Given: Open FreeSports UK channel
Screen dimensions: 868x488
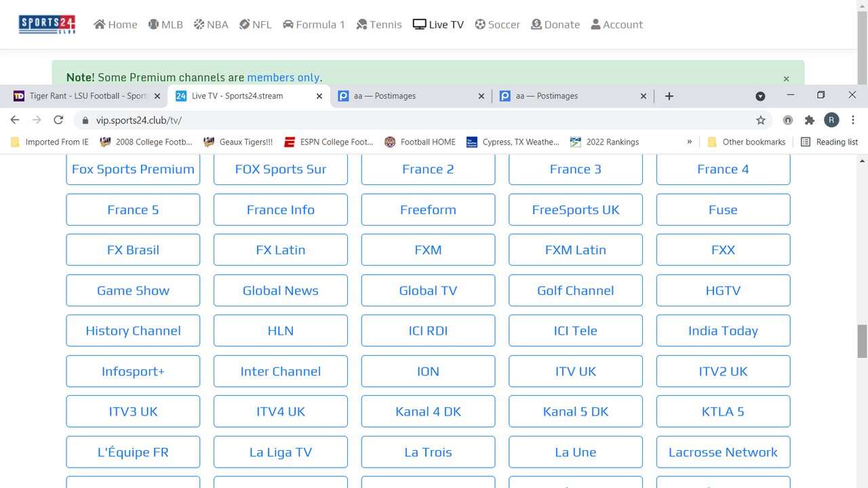Looking at the screenshot, I should (576, 209).
